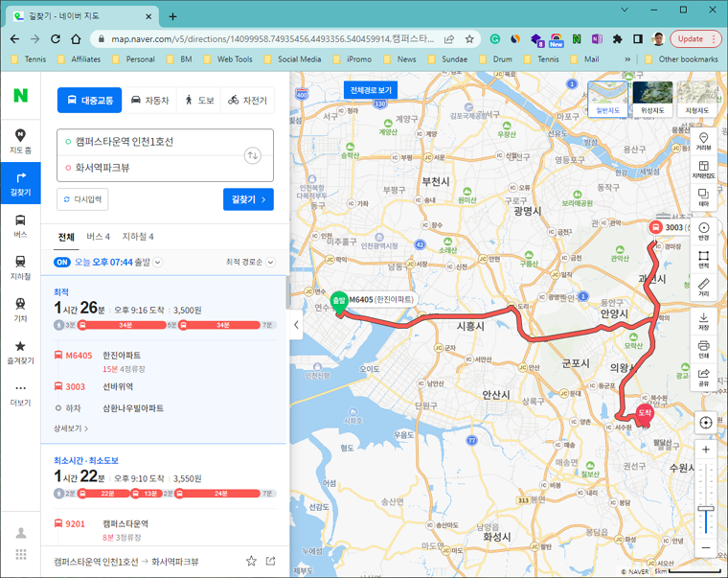
Task: Select 거리 distance ruler tool
Action: pyautogui.click(x=703, y=288)
